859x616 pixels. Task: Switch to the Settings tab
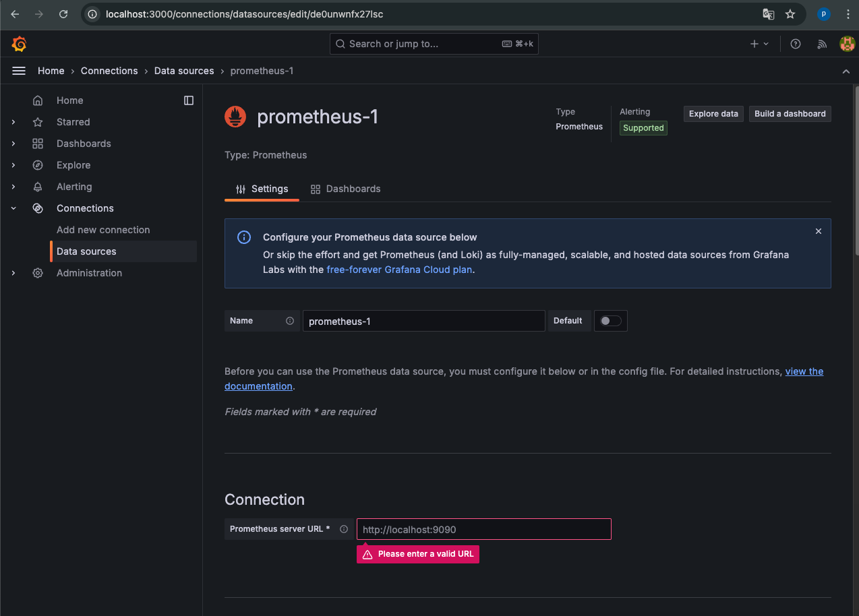tap(262, 189)
